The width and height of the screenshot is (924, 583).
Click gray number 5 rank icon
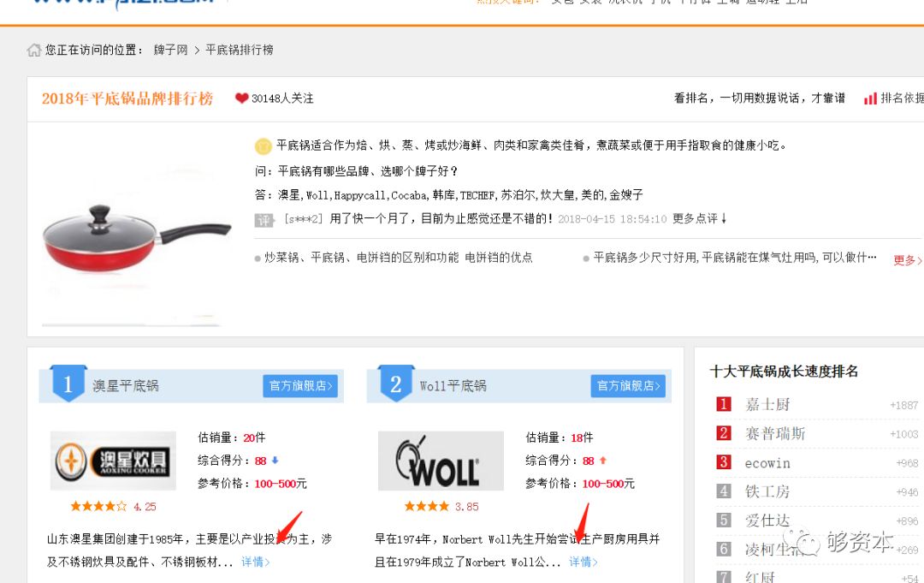724,520
